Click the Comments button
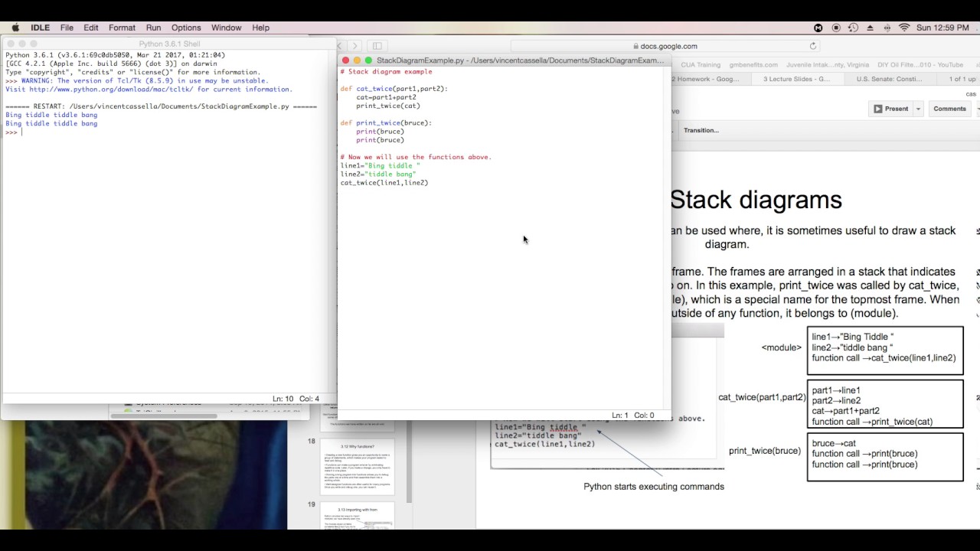 click(949, 109)
